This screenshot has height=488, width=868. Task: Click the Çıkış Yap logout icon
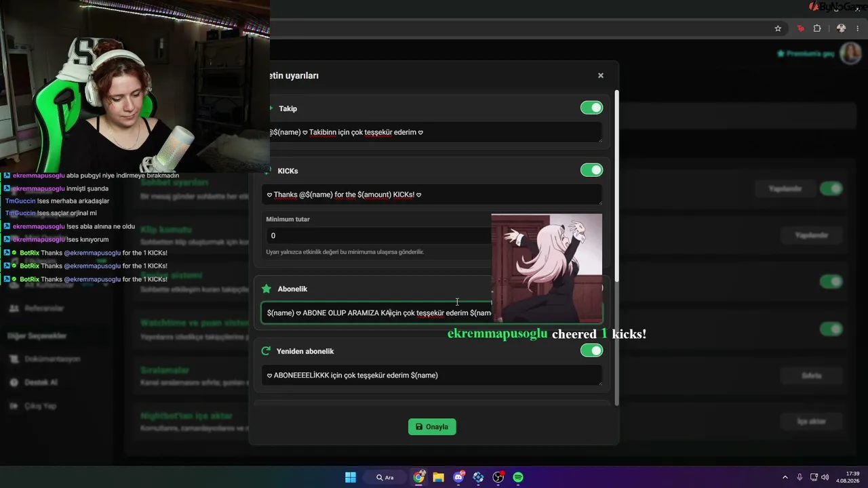[x=14, y=406]
